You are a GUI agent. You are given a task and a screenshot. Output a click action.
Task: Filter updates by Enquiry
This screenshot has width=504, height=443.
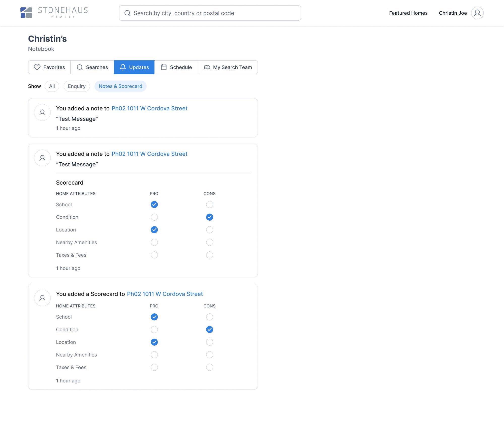77,86
